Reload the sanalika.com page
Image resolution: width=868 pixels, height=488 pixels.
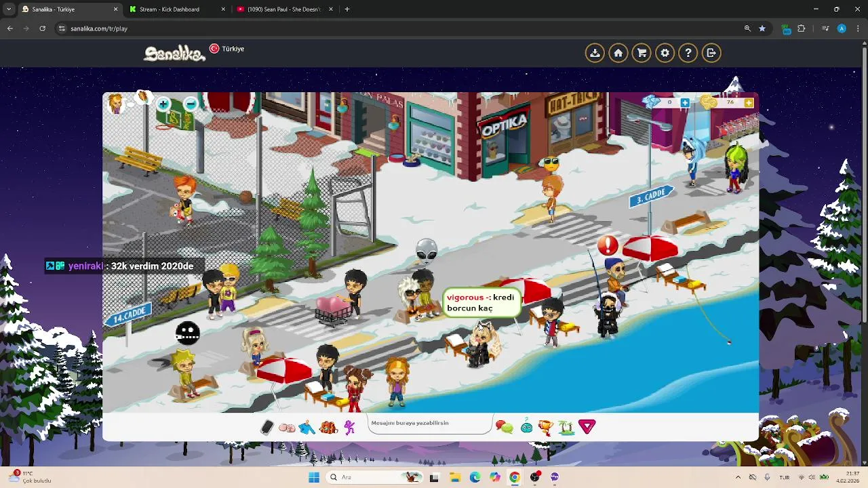(x=42, y=28)
